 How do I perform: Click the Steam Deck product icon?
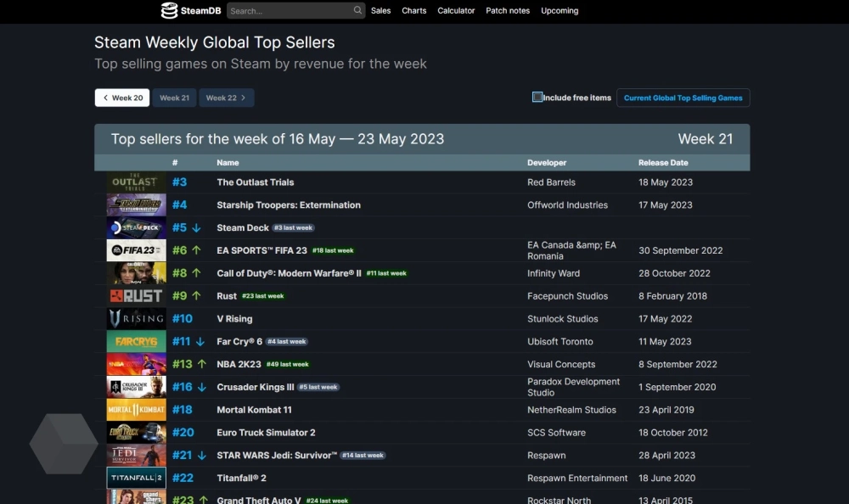(136, 228)
